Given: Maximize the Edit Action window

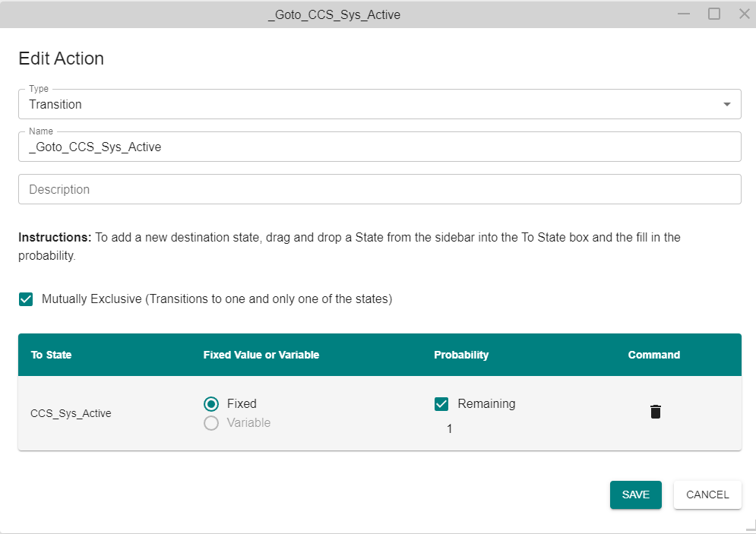Looking at the screenshot, I should pos(714,14).
